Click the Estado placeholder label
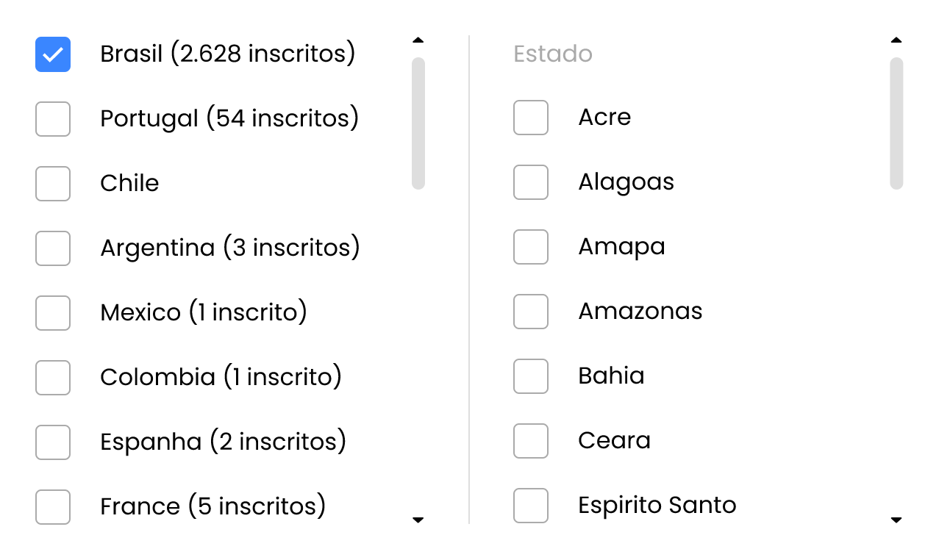This screenshot has height=560, width=939. click(552, 54)
